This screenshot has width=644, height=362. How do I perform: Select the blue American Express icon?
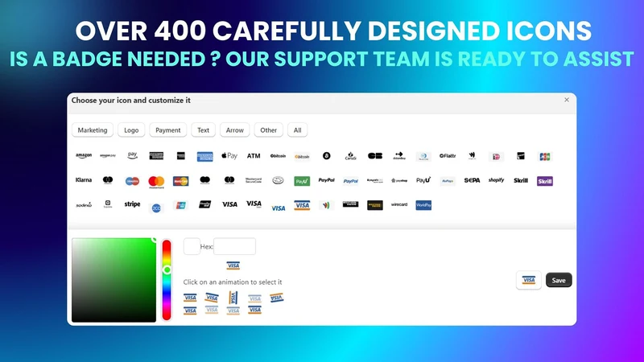tap(205, 156)
